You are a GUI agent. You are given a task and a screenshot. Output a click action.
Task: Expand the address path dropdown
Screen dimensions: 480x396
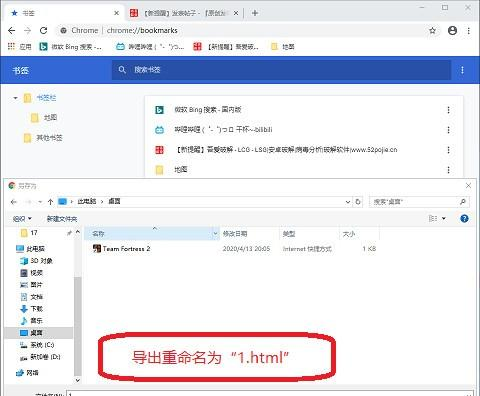coord(348,202)
